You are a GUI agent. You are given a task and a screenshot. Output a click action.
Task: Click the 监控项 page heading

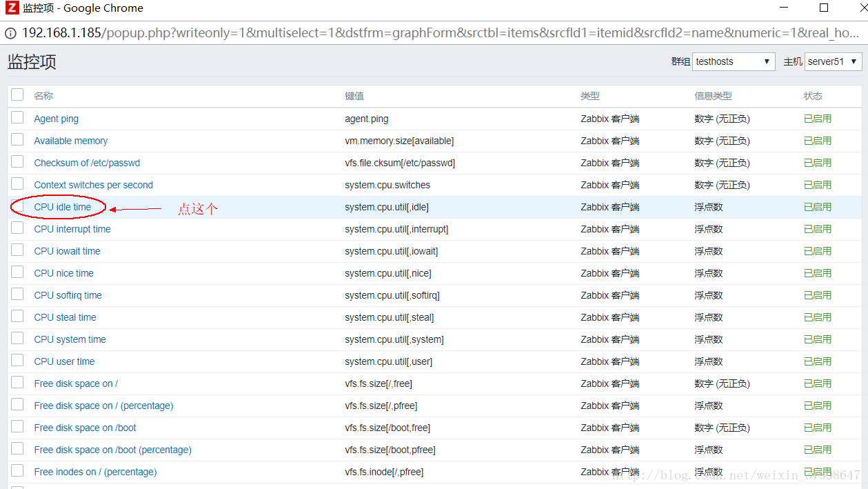pyautogui.click(x=32, y=61)
